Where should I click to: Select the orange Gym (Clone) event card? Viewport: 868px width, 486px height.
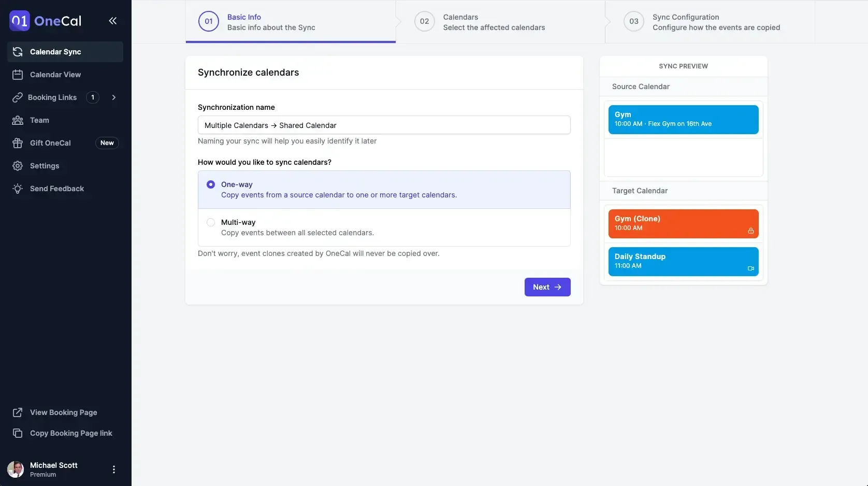[683, 223]
